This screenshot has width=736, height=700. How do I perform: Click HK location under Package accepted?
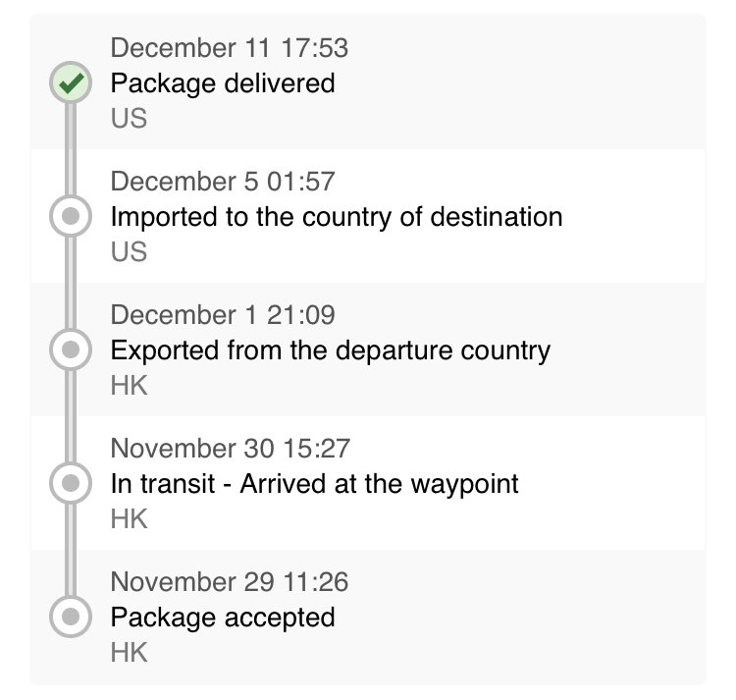coord(130,652)
